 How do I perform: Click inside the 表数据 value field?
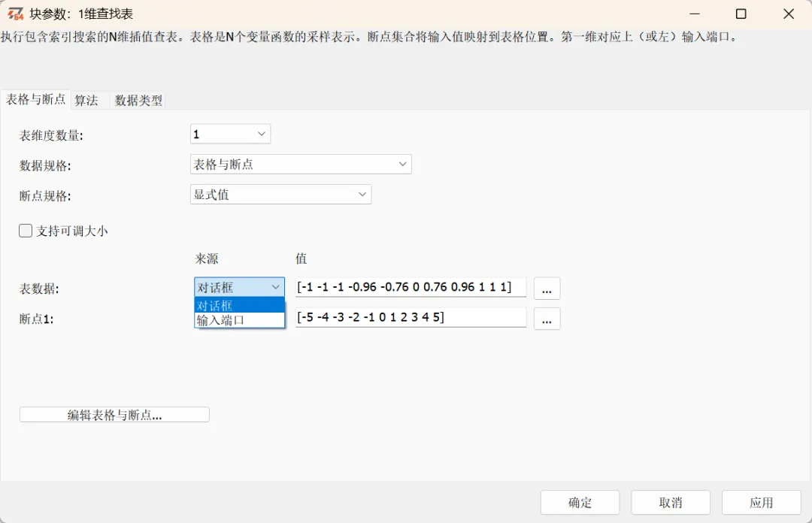pyautogui.click(x=410, y=287)
